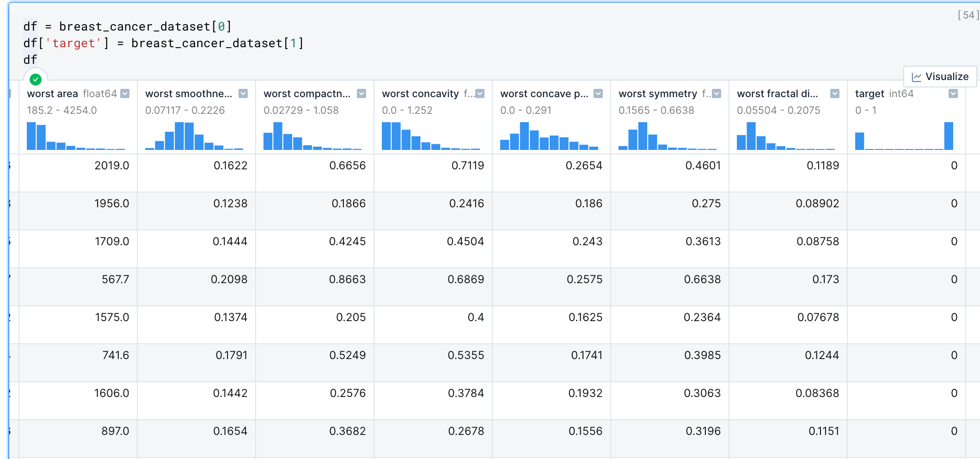Open worst fractal dimension column dropdown

[x=835, y=94]
